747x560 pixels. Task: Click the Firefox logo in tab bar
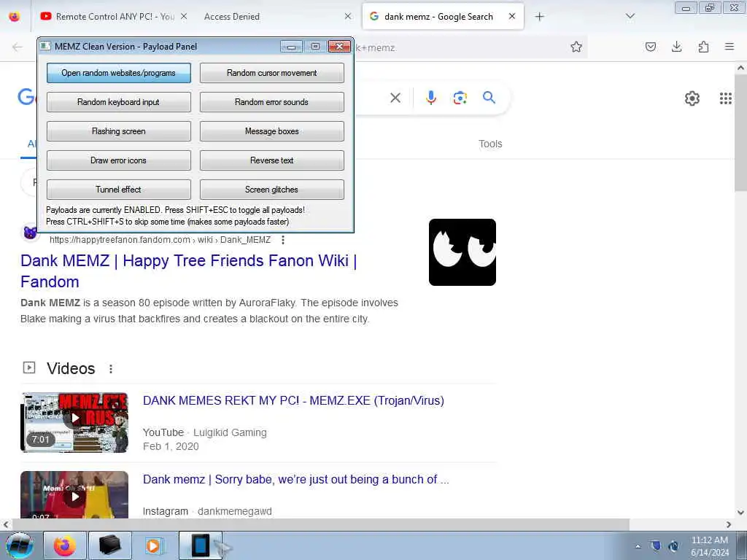click(15, 16)
